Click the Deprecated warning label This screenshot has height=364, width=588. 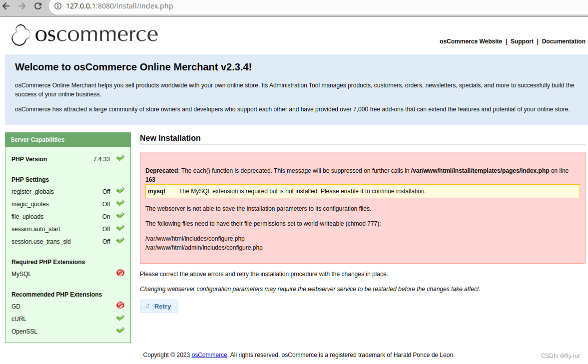(162, 171)
